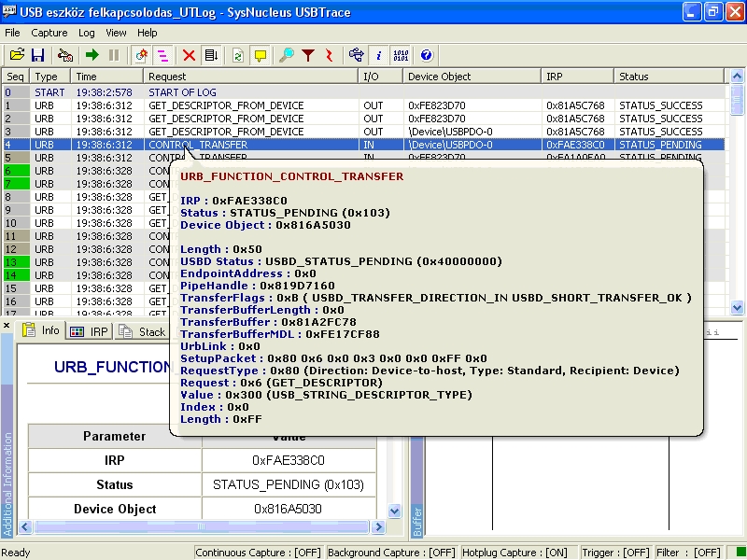Select the Seq 10 URB row
This screenshot has width=747, height=560.
[x=87, y=223]
